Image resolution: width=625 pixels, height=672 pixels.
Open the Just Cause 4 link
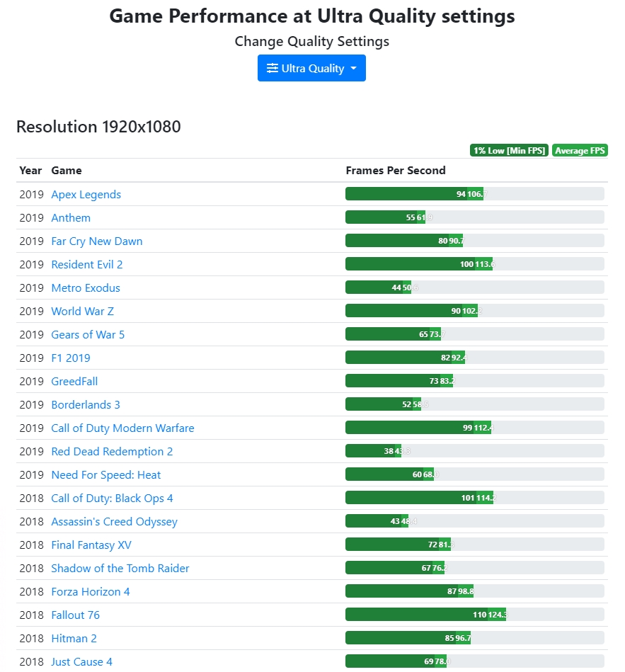82,661
